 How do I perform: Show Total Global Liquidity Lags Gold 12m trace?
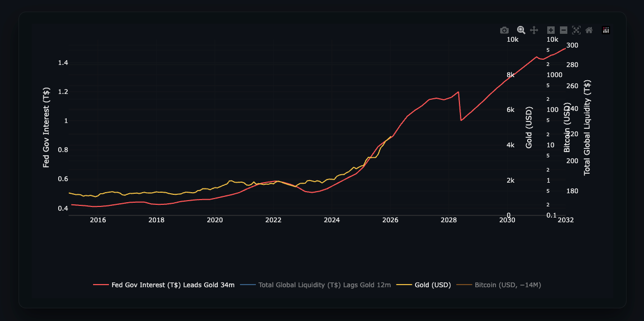(x=316, y=285)
